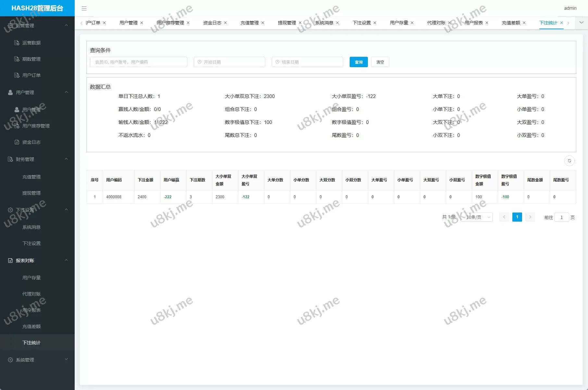
Task: Go to previous page arrow
Action: pos(504,217)
